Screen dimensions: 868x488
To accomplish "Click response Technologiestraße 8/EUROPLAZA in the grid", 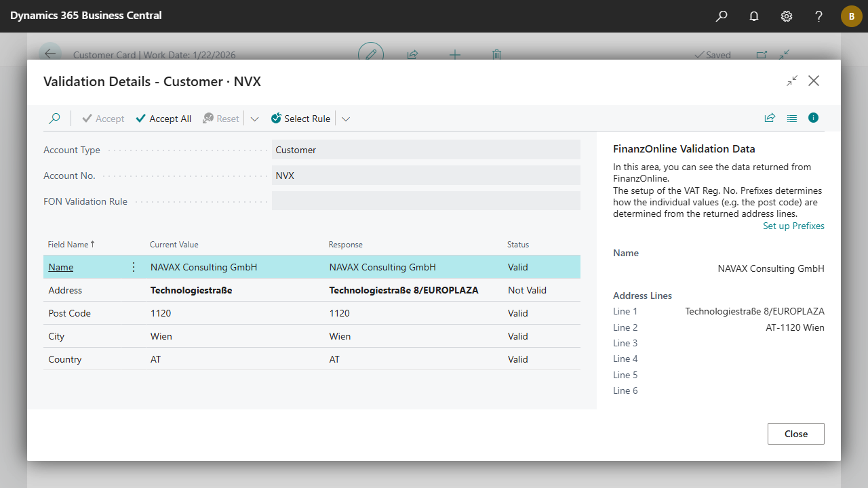I will (x=403, y=290).
